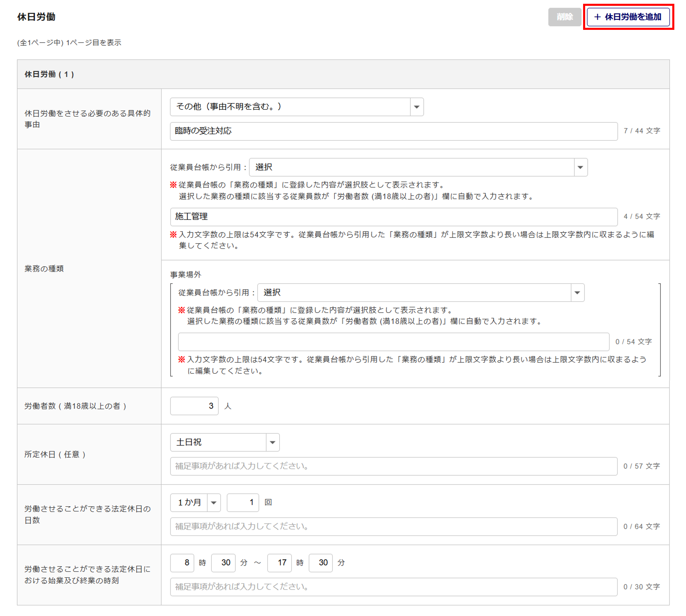Click the 労働者数 number field showing 3
Image resolution: width=686 pixels, height=616 pixels.
click(194, 406)
